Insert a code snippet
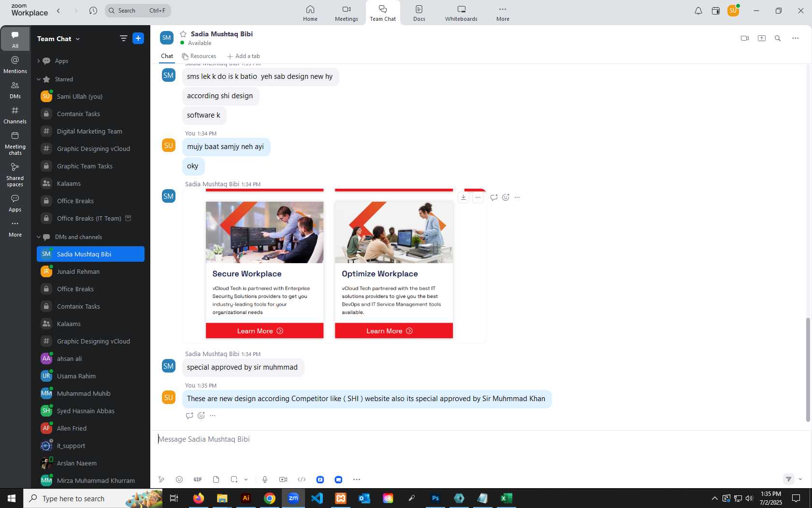 [302, 479]
